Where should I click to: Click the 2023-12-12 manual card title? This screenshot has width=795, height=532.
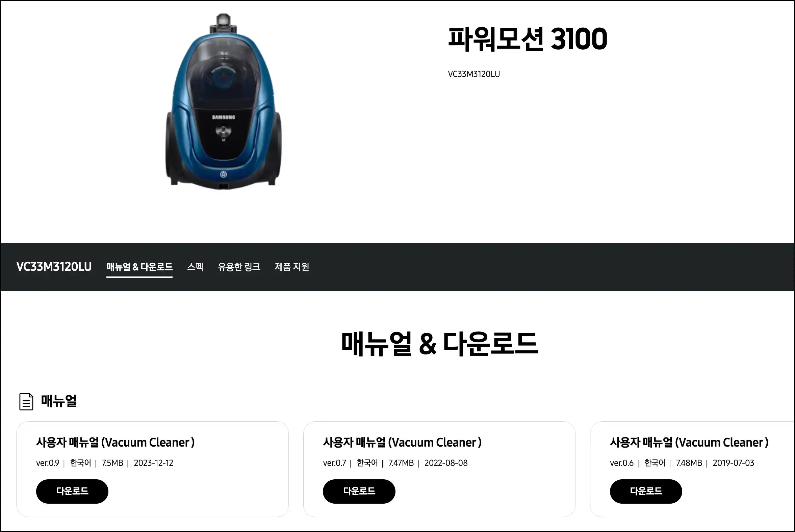116,443
